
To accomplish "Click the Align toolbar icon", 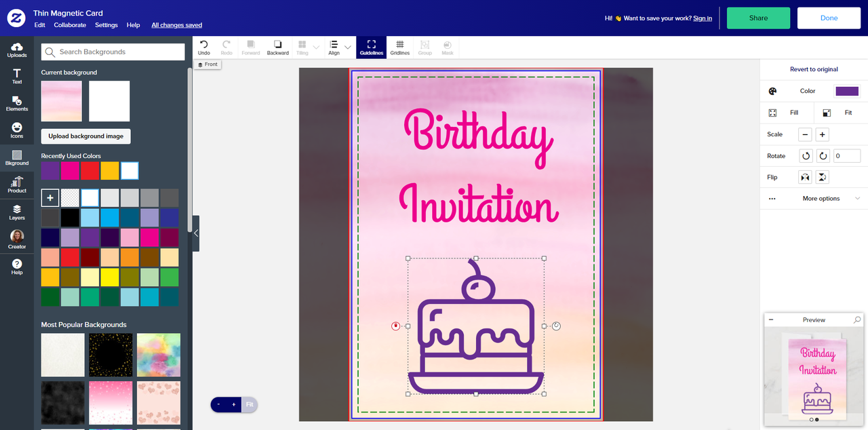I will tap(334, 47).
